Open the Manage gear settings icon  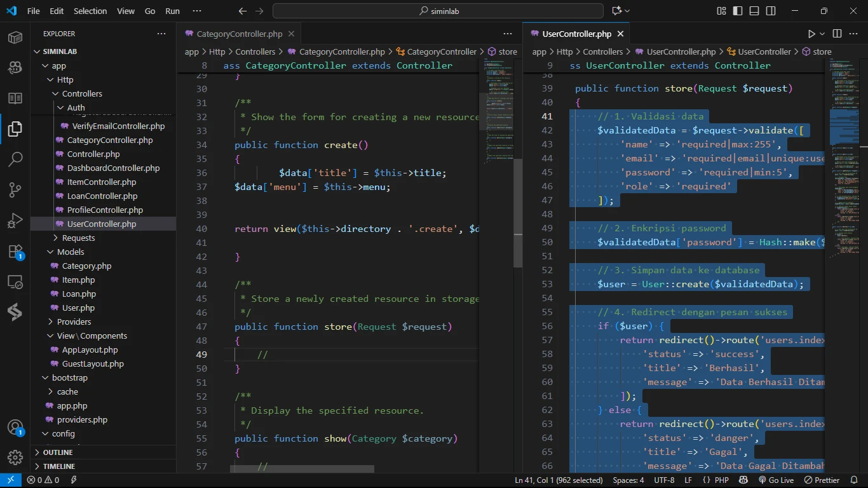tap(15, 457)
